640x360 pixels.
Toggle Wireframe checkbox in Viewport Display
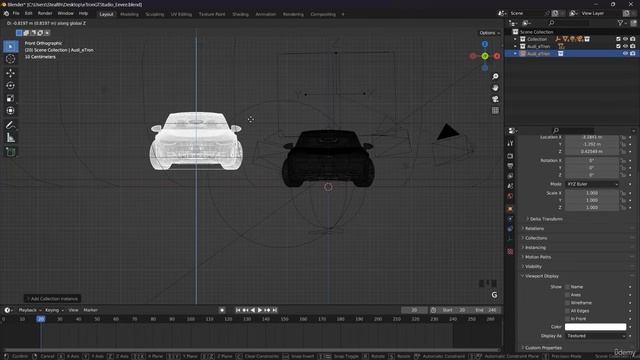point(567,303)
